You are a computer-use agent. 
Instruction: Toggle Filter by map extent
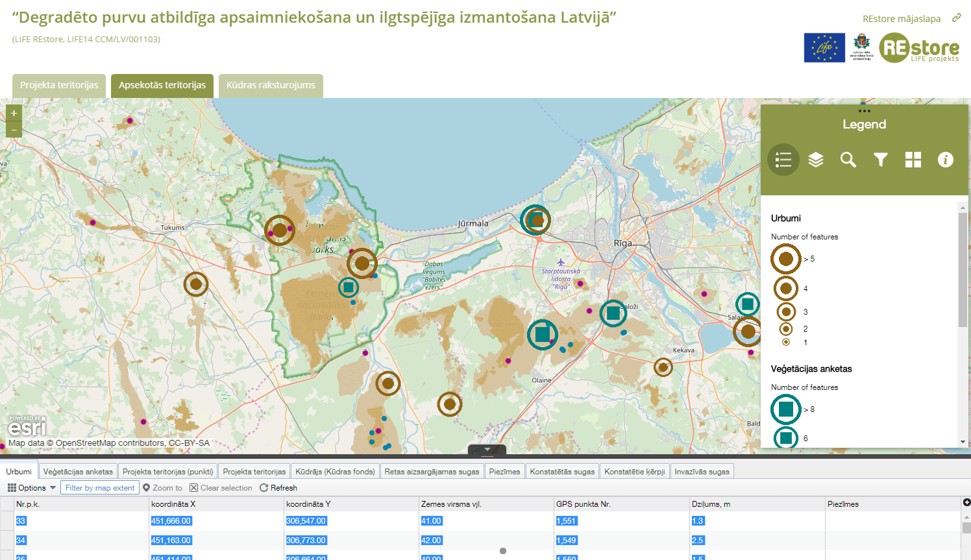tap(100, 488)
